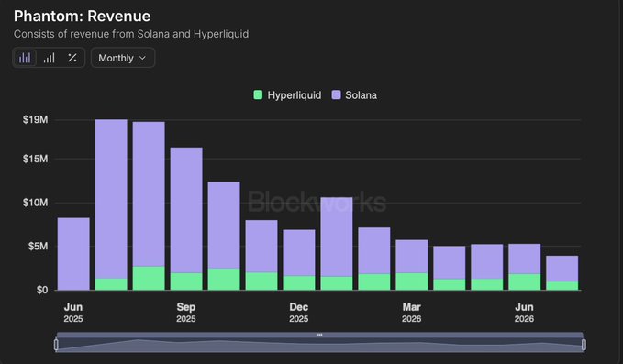The height and width of the screenshot is (364, 623).
Task: Open the Monthly interval dropdown
Action: 123,58
